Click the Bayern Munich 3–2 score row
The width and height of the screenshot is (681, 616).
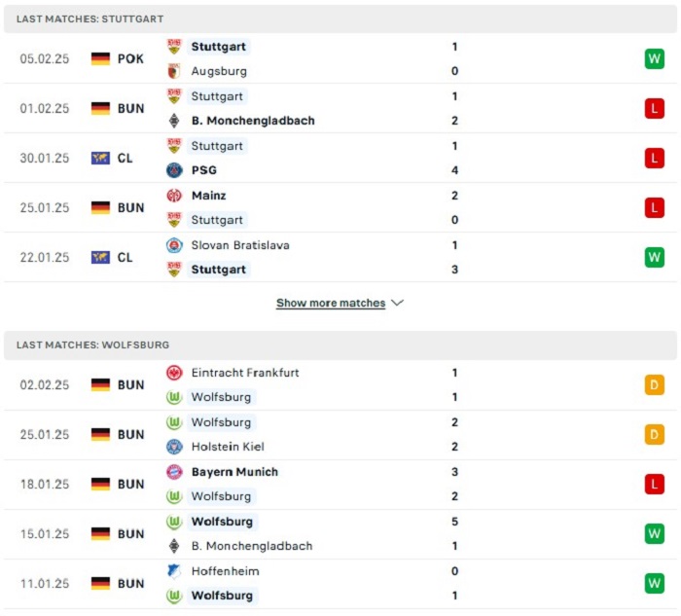click(x=340, y=485)
